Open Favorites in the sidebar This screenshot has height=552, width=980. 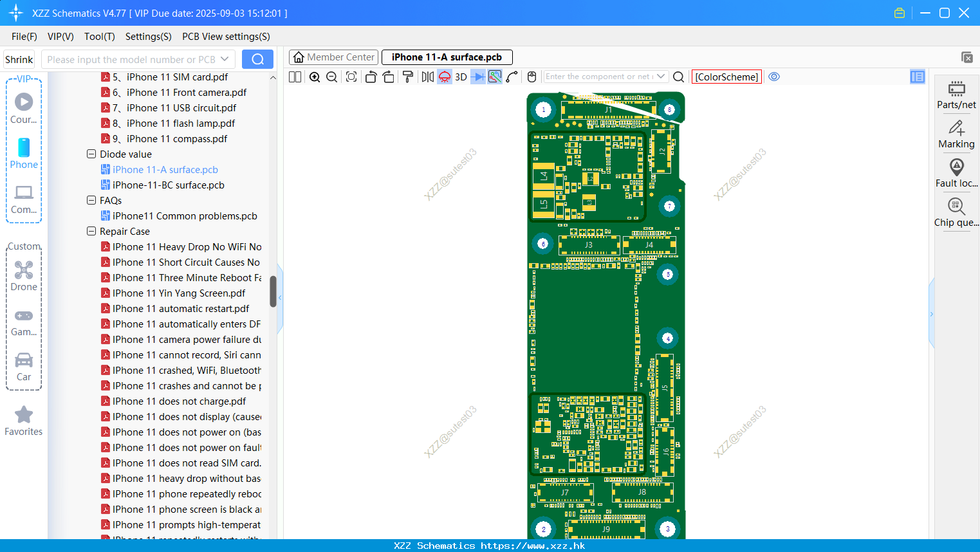click(24, 421)
